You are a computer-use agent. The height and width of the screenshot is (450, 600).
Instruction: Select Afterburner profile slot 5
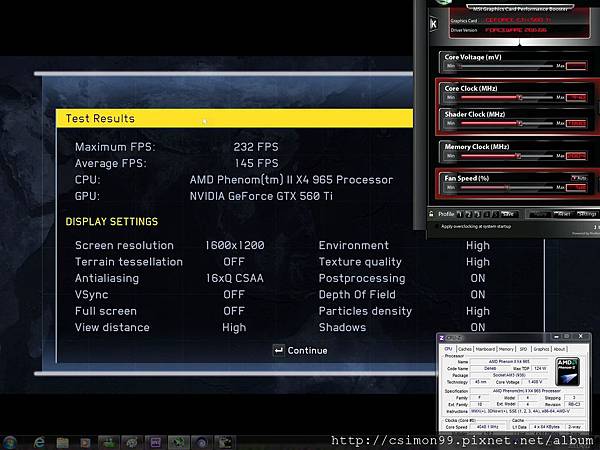tap(496, 214)
